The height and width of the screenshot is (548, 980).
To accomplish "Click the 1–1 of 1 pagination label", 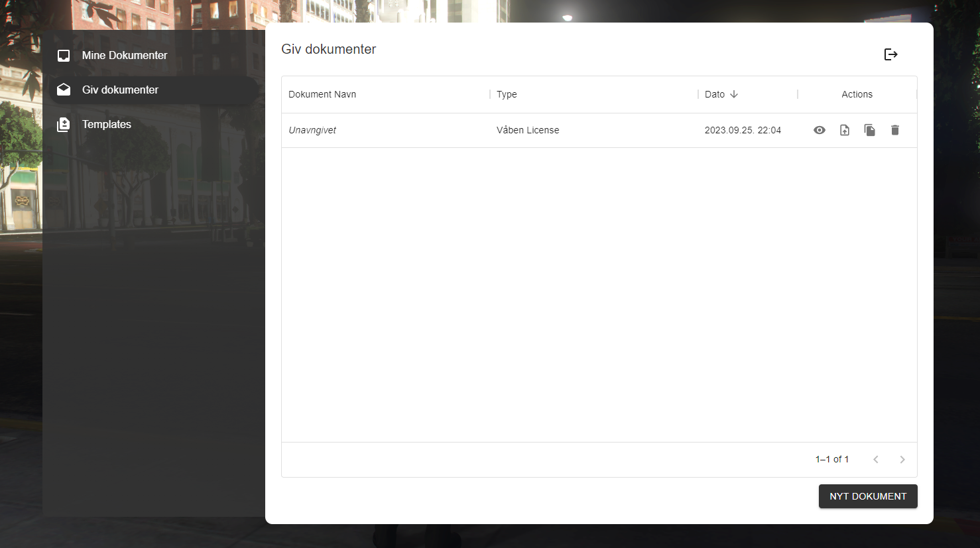I will (x=831, y=459).
